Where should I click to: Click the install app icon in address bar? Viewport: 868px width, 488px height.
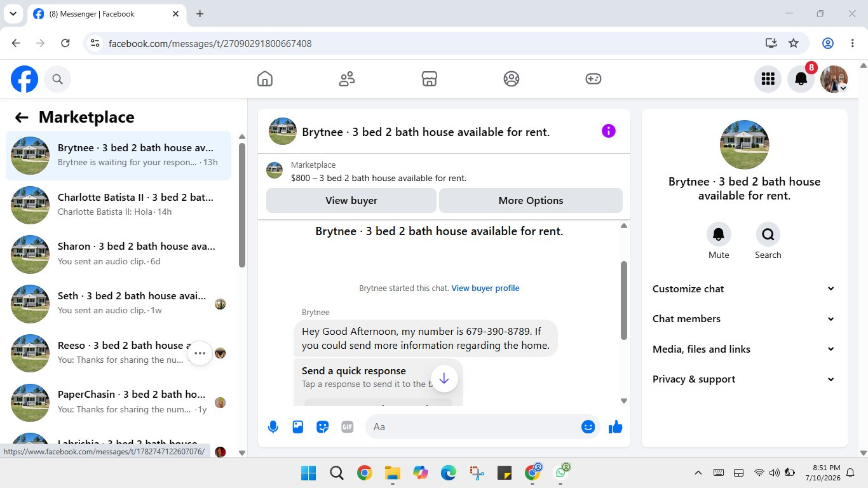[x=771, y=43]
